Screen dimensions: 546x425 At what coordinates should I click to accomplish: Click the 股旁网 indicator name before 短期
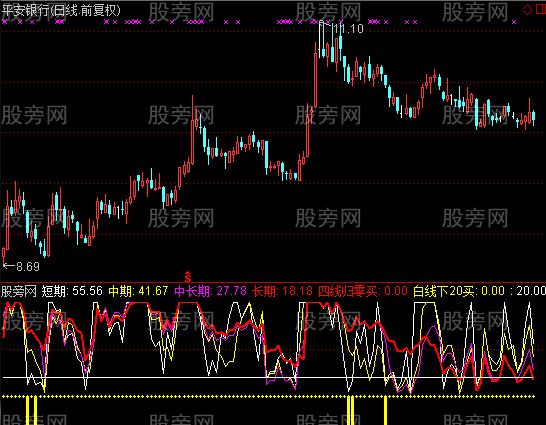[19, 291]
